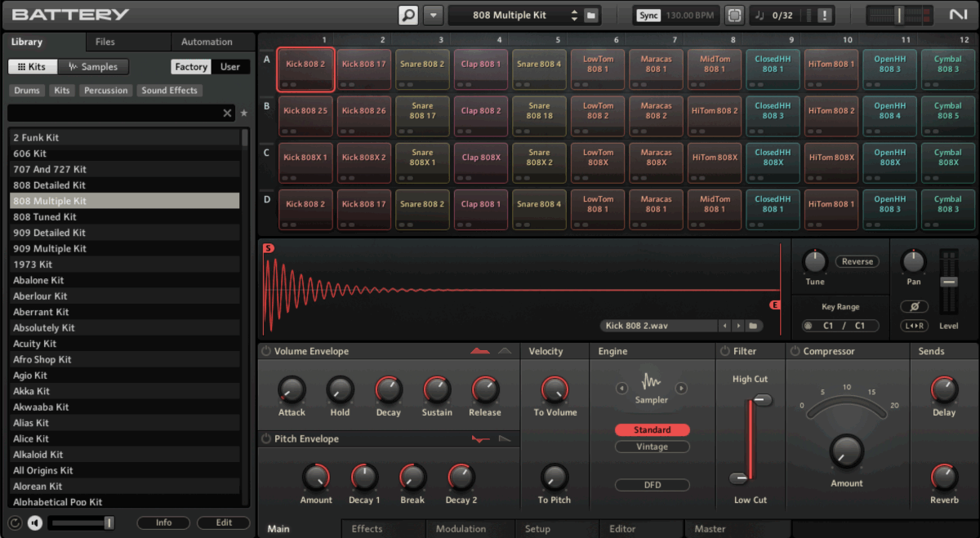Adjust the master output fader in the header
This screenshot has width=980, height=538.
pos(900,14)
